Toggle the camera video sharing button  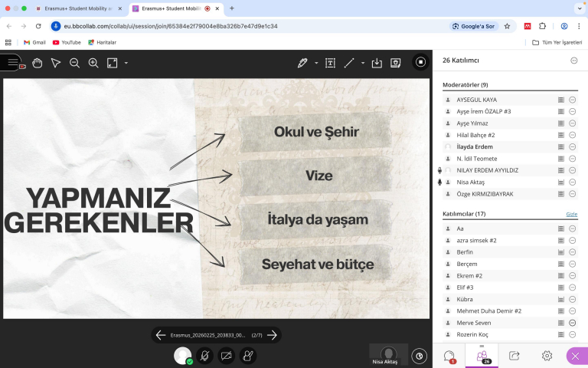click(x=226, y=355)
